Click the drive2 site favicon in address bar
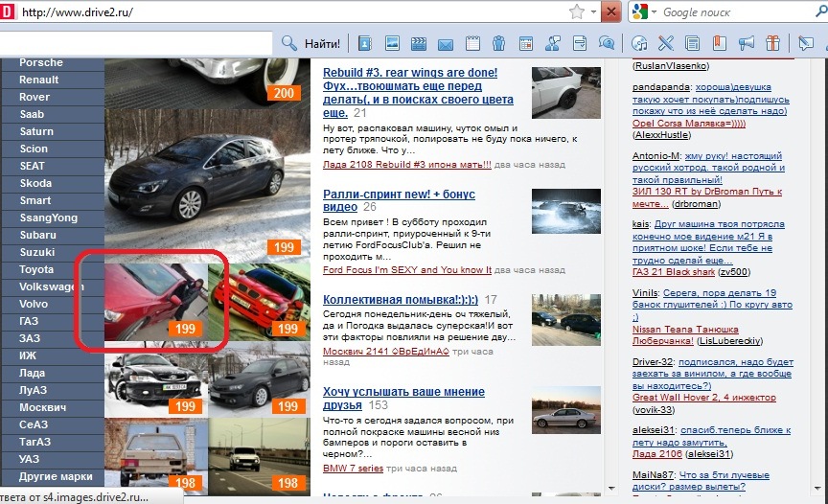This screenshot has width=828, height=504. 8,11
